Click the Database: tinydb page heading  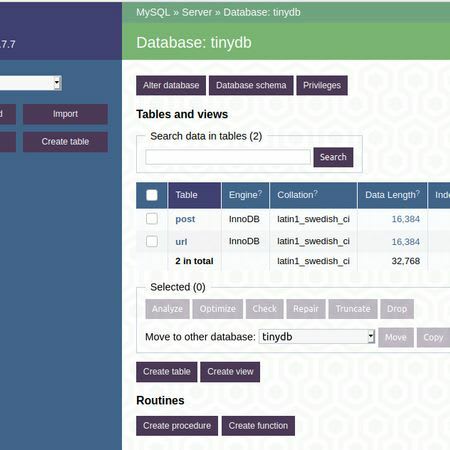click(x=194, y=43)
